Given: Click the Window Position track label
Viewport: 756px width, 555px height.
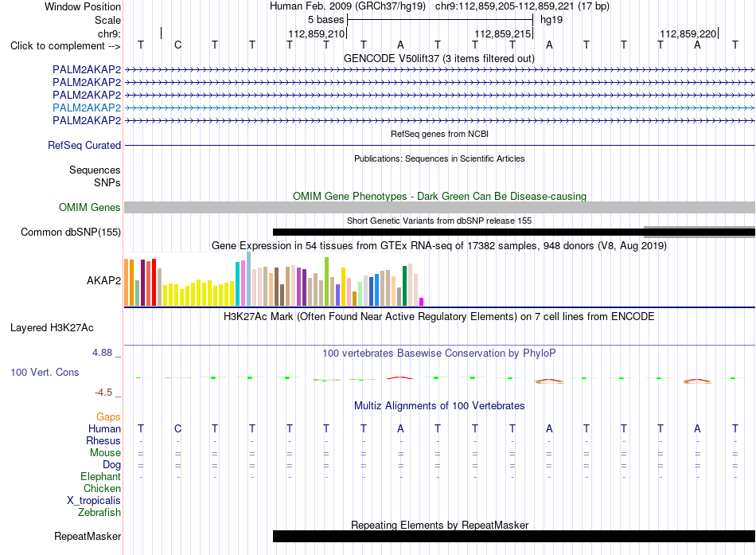Looking at the screenshot, I should pos(83,6).
